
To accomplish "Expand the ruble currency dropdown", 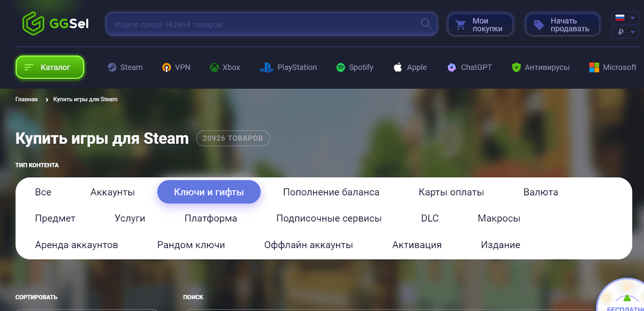I will (625, 32).
